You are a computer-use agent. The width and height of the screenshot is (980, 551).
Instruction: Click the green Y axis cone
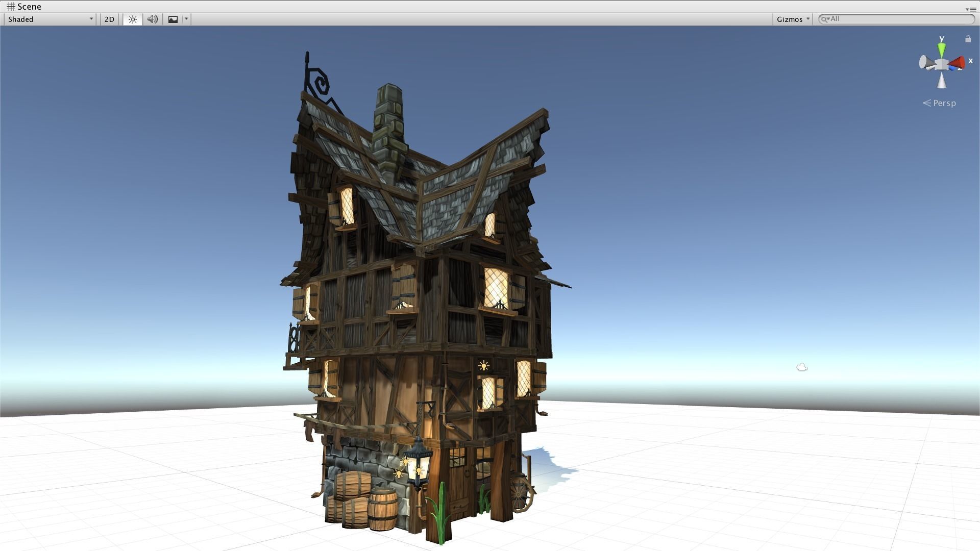pos(941,49)
